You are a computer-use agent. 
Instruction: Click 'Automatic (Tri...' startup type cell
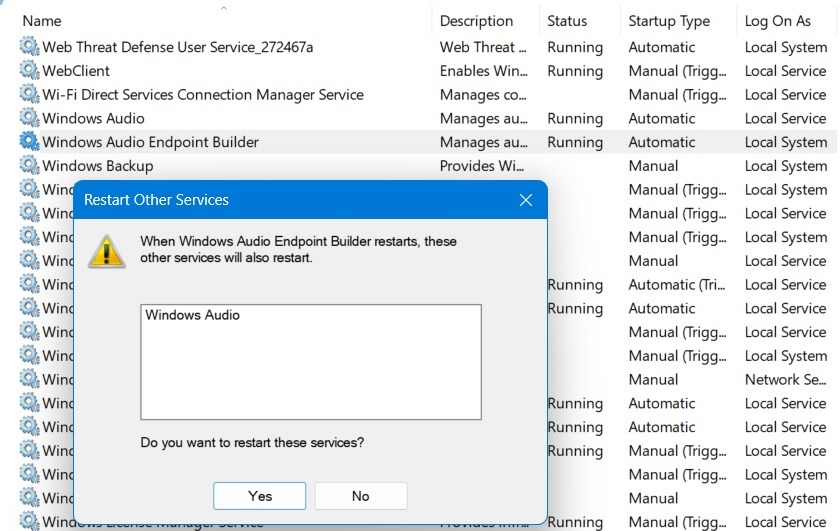[x=677, y=285]
